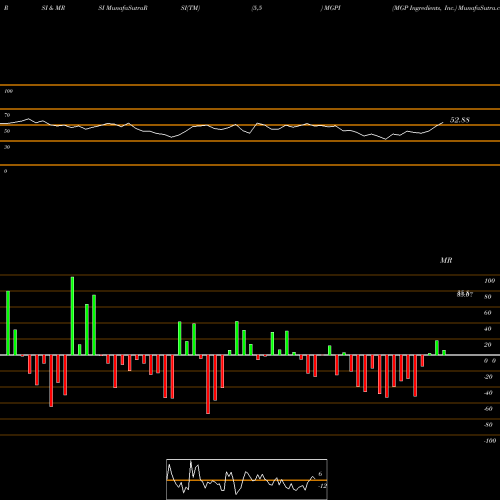Click the MR axis label -20
500x500 pixels.
point(488,377)
